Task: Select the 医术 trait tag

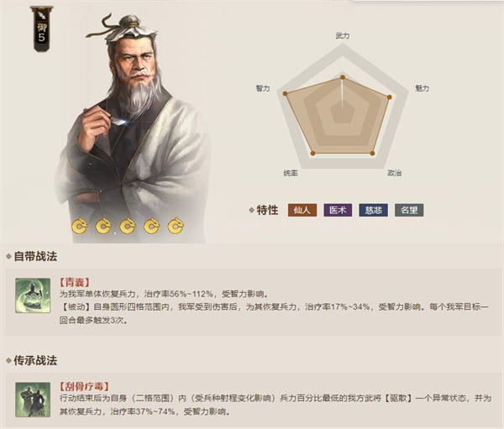Action: coord(338,210)
